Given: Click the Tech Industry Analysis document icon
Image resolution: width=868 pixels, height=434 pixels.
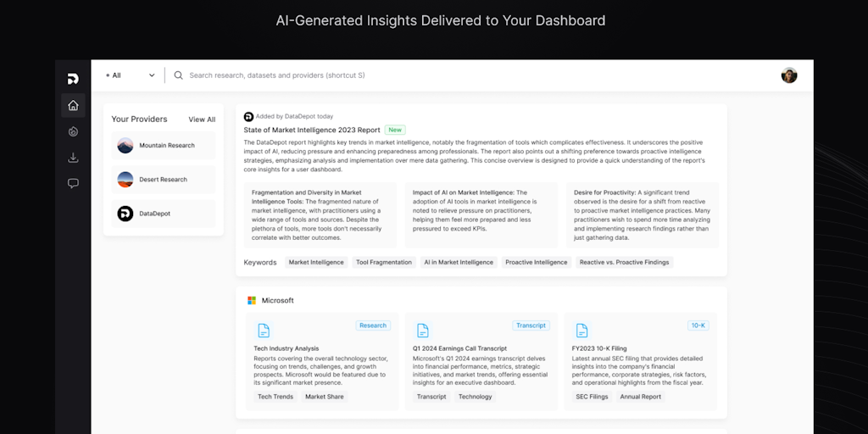Looking at the screenshot, I should pyautogui.click(x=264, y=331).
